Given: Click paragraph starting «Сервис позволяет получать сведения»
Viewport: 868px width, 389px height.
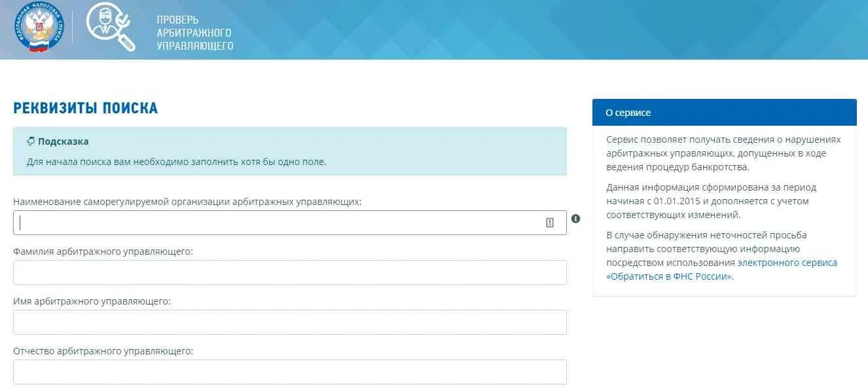Looking at the screenshot, I should pyautogui.click(x=723, y=153).
